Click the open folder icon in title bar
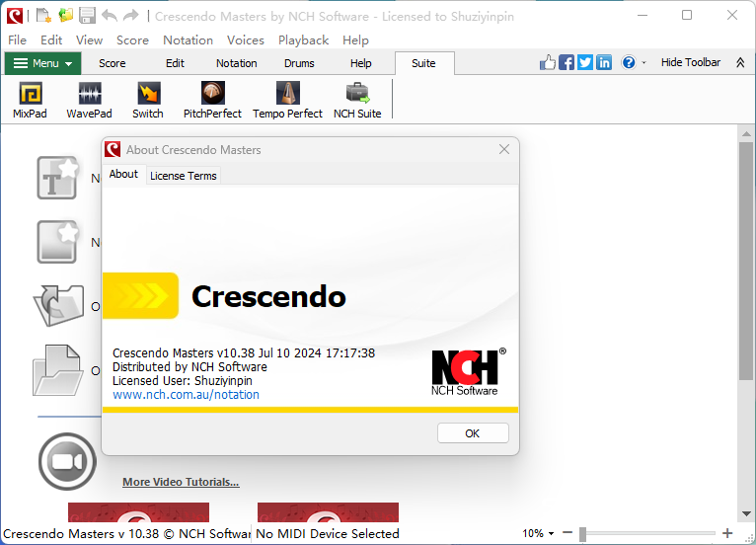This screenshot has width=756, height=545. tap(65, 16)
